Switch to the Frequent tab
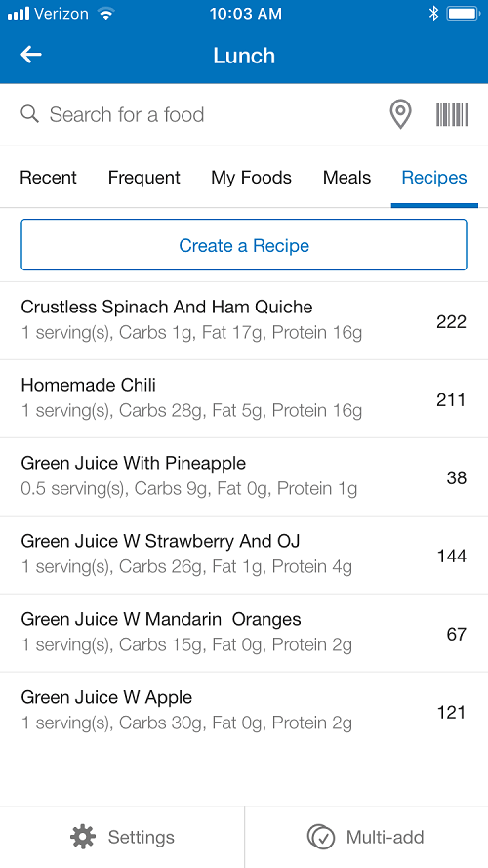Screen dimensions: 488x868 [143, 178]
